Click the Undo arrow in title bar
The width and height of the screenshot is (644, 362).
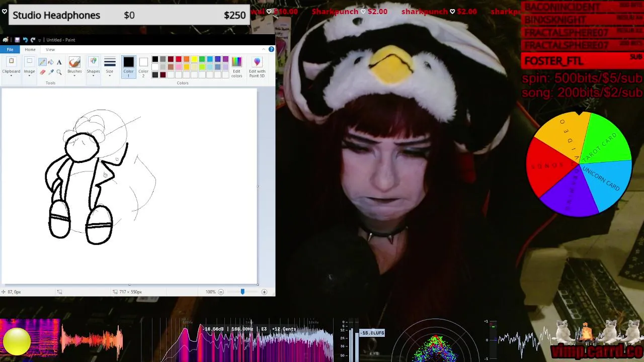tap(25, 40)
